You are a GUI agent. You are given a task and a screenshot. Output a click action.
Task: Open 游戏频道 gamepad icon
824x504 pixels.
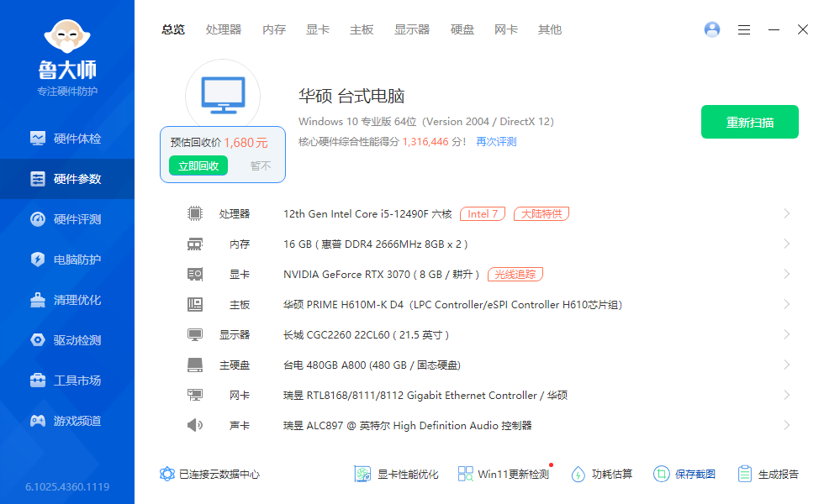tap(38, 421)
